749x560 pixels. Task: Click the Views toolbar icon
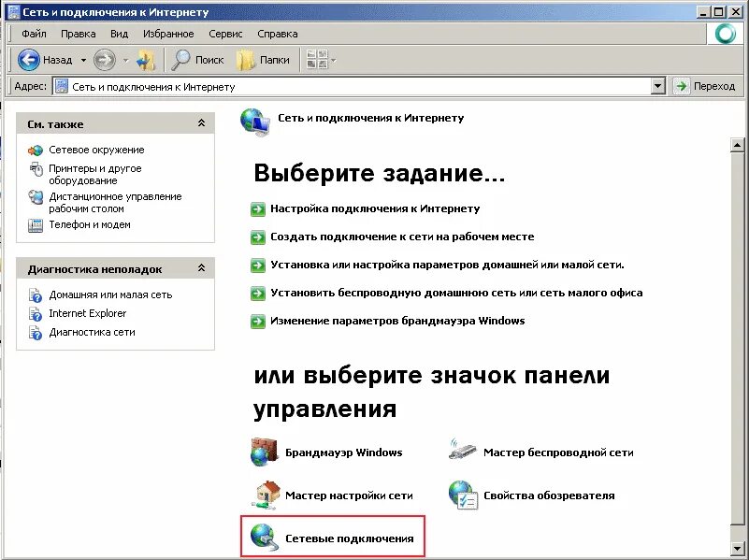coord(317,60)
